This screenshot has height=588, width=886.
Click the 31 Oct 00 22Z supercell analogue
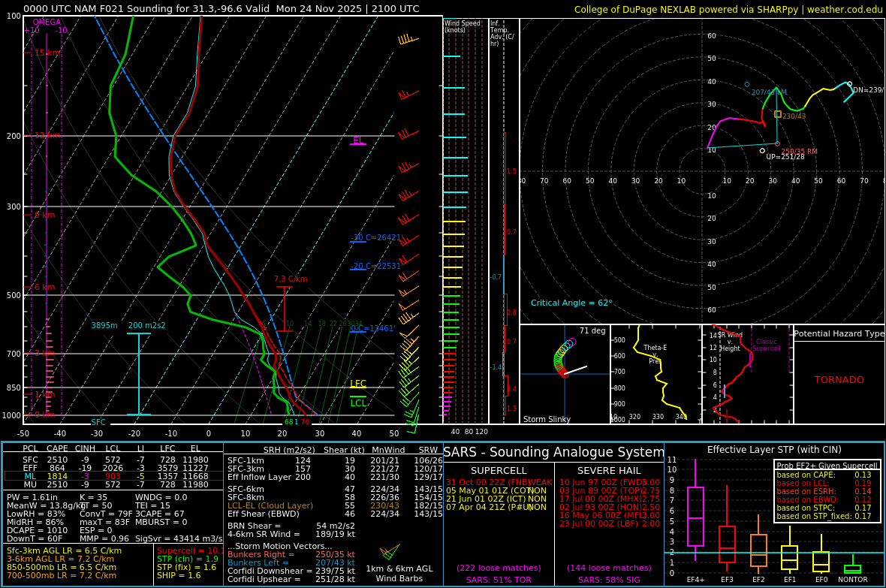point(499,482)
